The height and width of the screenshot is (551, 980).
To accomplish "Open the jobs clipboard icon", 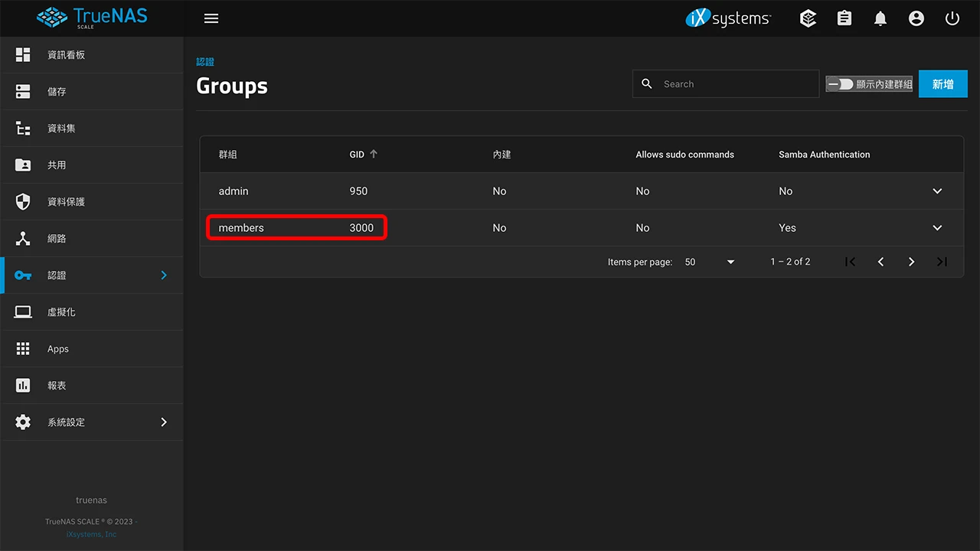I will point(844,18).
